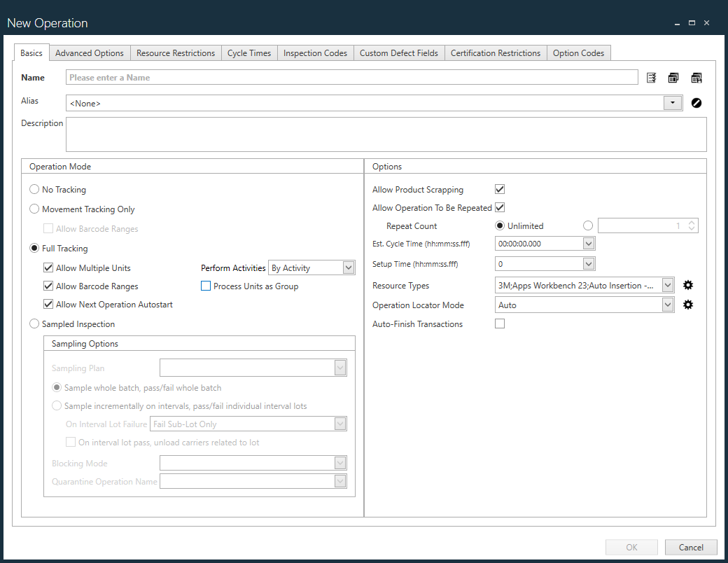Enable Auto-Finish Transactions checkbox
Image resolution: width=728 pixels, height=563 pixels.
(x=500, y=324)
